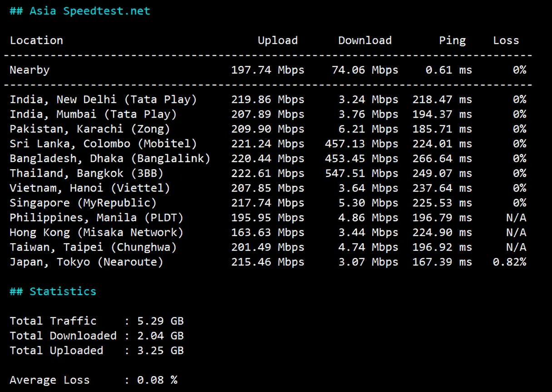552x392 pixels.
Task: Click Hanoi ping 237.64 ms
Action: (442, 188)
